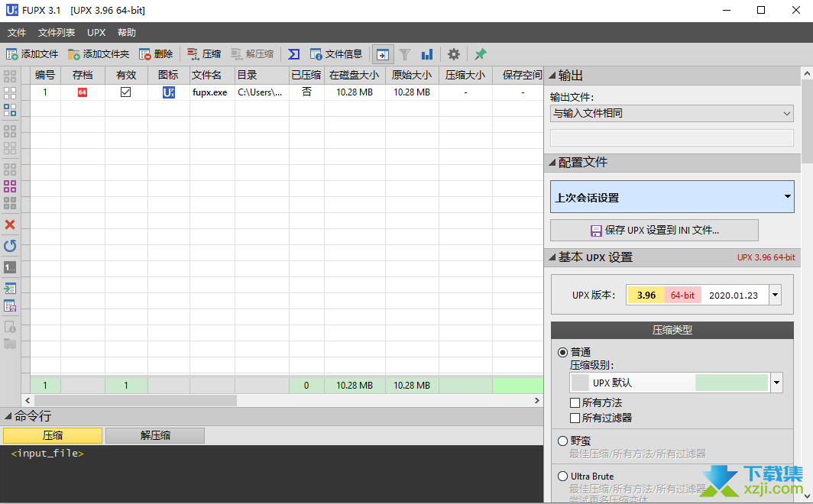Collapse the 输出 section
This screenshot has width=813, height=504.
click(552, 76)
